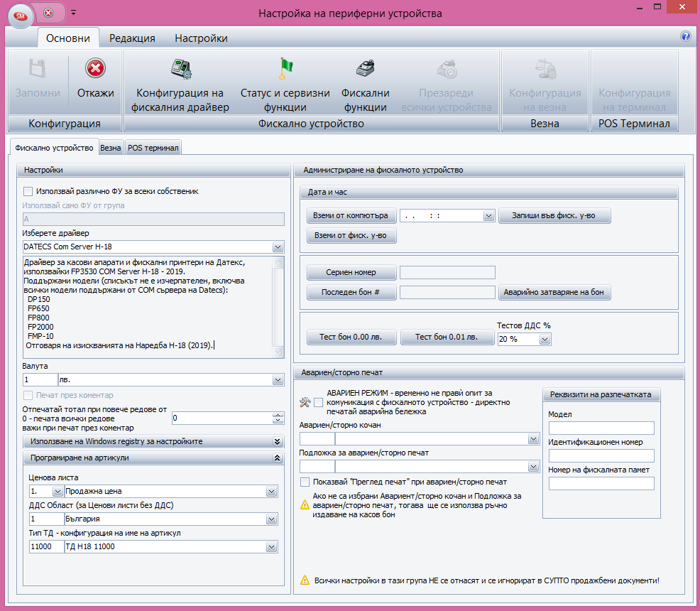Open the Авариен/сторно кочан dropdown
Viewport: 700px width, 611px height.
click(533, 439)
